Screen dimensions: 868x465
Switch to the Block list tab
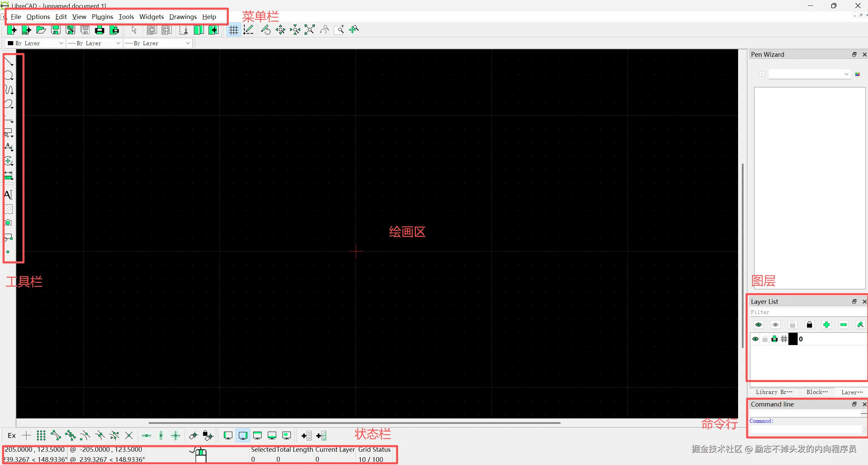coord(817,392)
